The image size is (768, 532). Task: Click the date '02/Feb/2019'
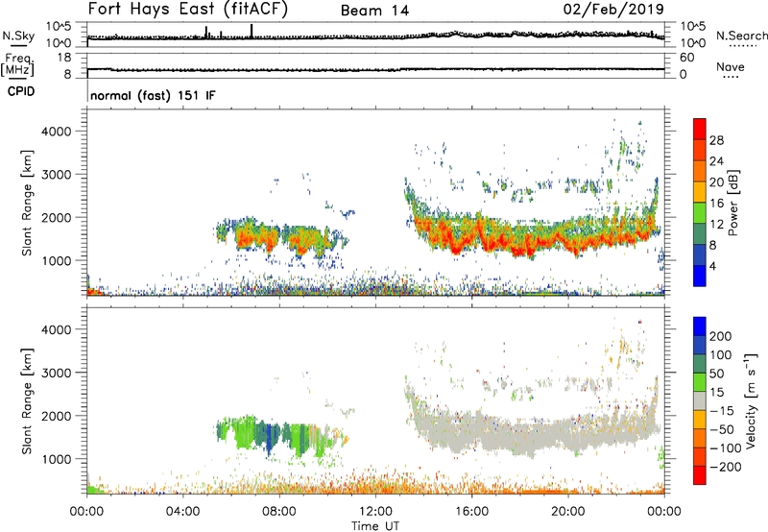point(613,10)
